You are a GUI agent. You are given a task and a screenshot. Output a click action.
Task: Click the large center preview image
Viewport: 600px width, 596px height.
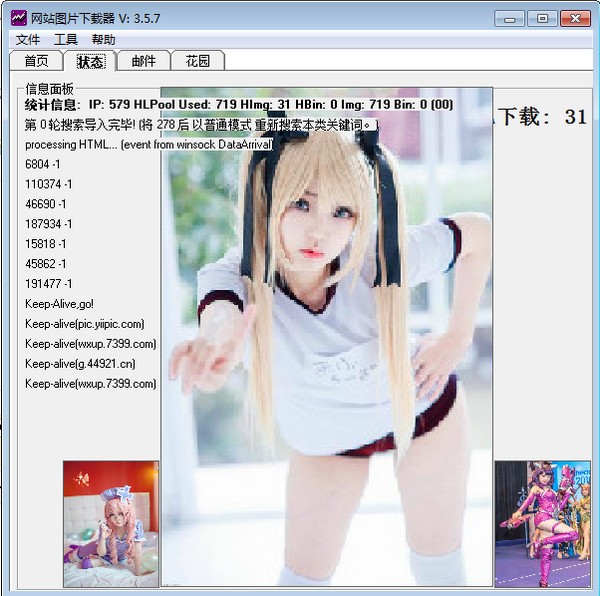[326, 337]
